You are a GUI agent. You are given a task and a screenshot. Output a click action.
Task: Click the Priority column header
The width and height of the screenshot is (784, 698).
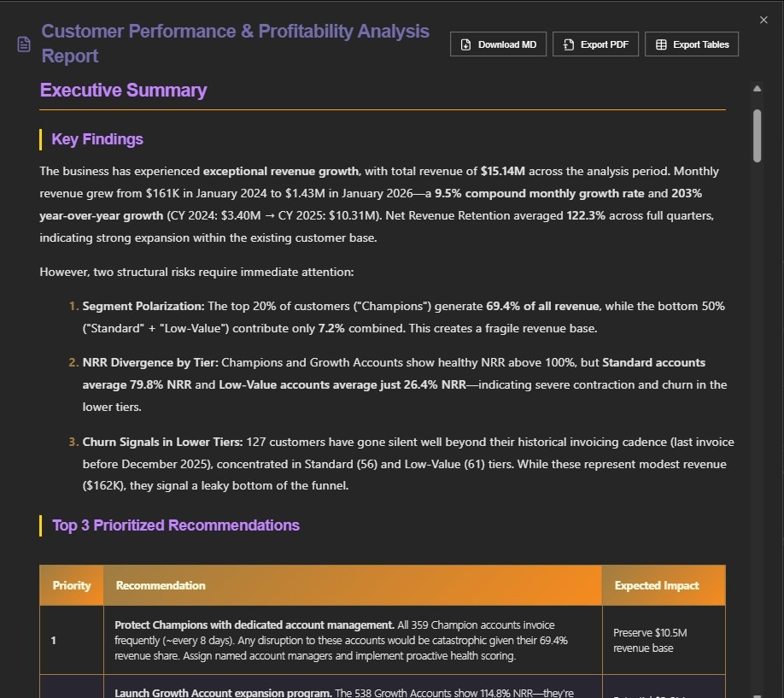[x=71, y=585]
